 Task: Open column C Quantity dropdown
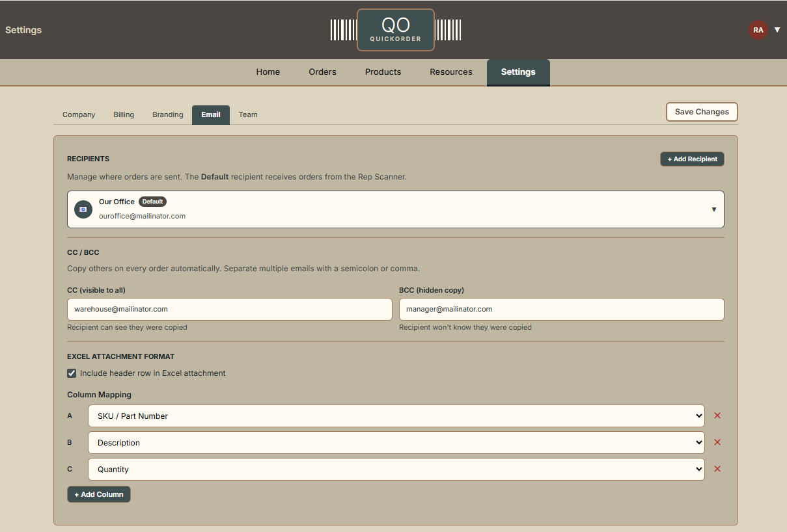click(396, 469)
